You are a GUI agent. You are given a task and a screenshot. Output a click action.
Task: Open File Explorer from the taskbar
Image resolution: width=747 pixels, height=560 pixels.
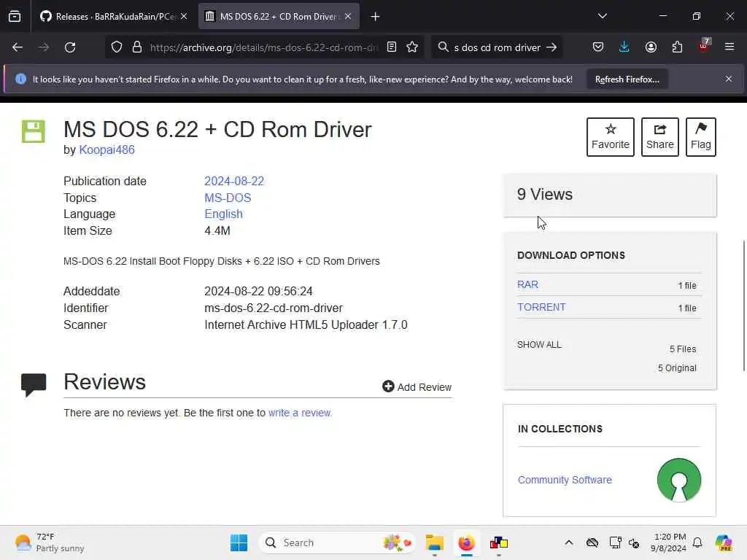[435, 542]
